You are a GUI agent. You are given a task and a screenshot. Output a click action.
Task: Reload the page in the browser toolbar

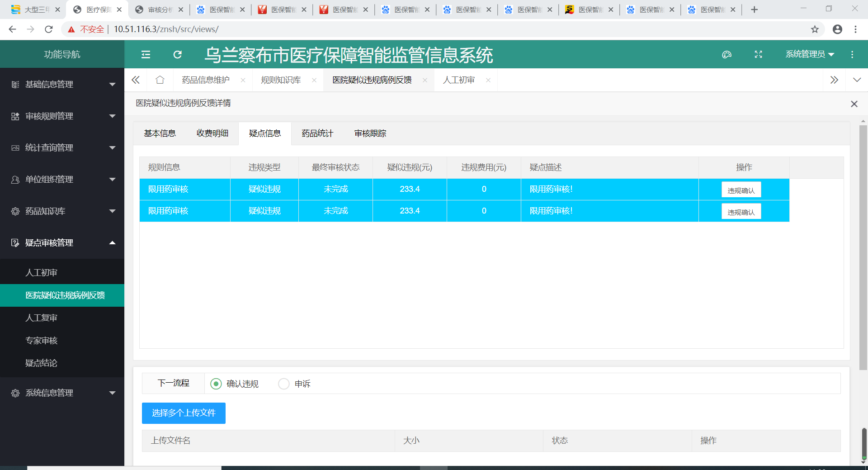coord(49,29)
